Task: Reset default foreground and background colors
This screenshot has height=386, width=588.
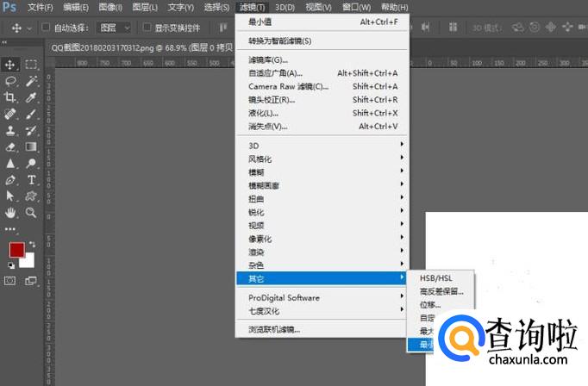Action: click(x=11, y=265)
